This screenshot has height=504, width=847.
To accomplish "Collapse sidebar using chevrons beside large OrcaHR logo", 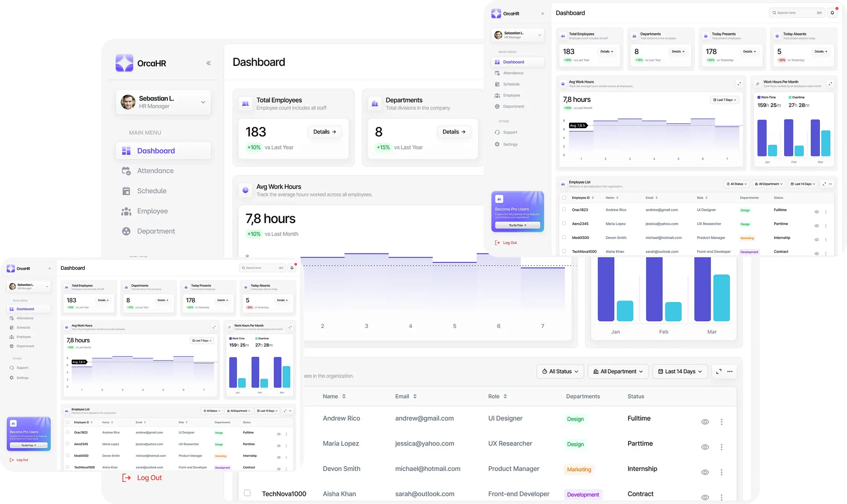I will tap(209, 63).
